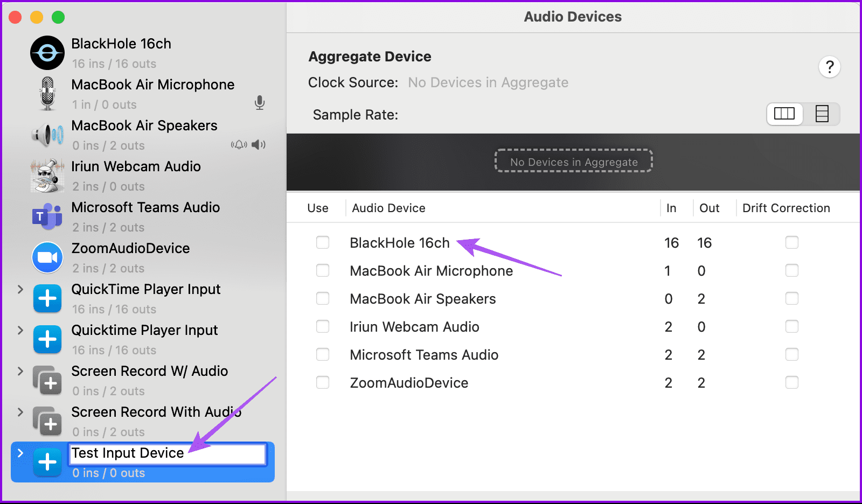862x504 pixels.
Task: Enable the Use checkbox for BlackHole 16ch
Action: coord(323,242)
